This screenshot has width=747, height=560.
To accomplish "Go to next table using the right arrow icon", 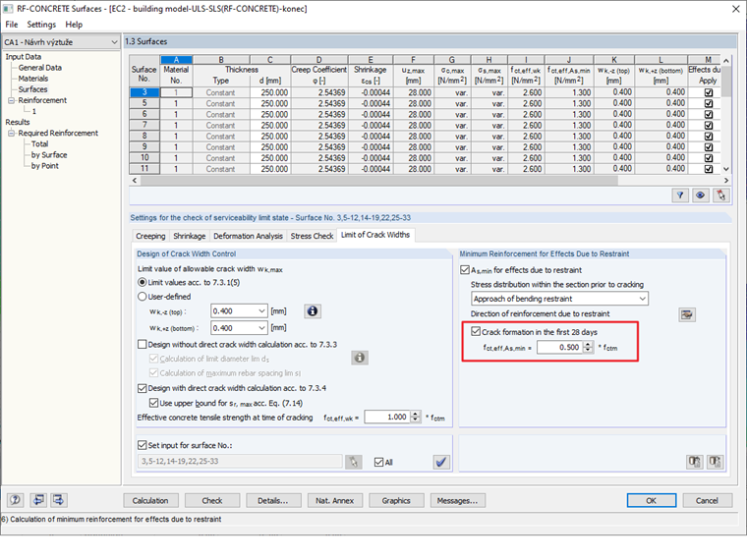I will (x=59, y=499).
